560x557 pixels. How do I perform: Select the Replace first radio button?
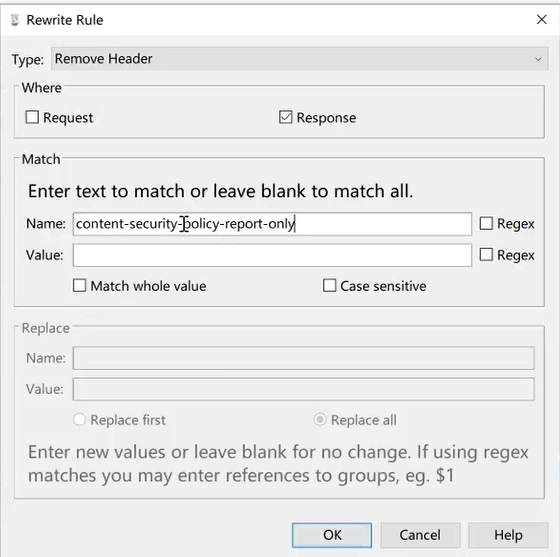click(x=79, y=420)
